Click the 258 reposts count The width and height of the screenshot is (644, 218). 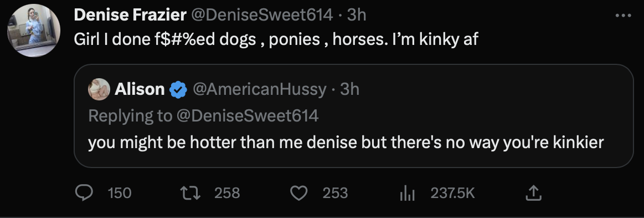[227, 193]
